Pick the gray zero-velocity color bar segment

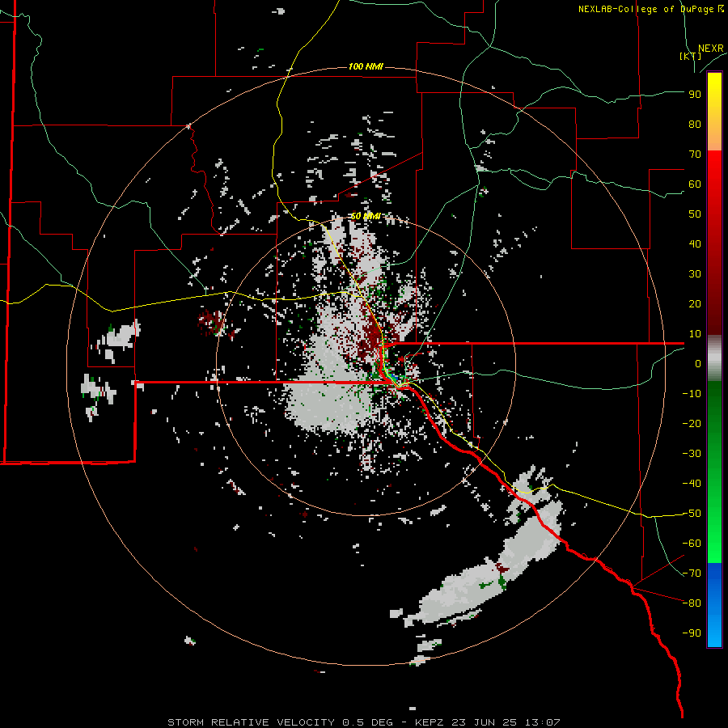(x=714, y=358)
